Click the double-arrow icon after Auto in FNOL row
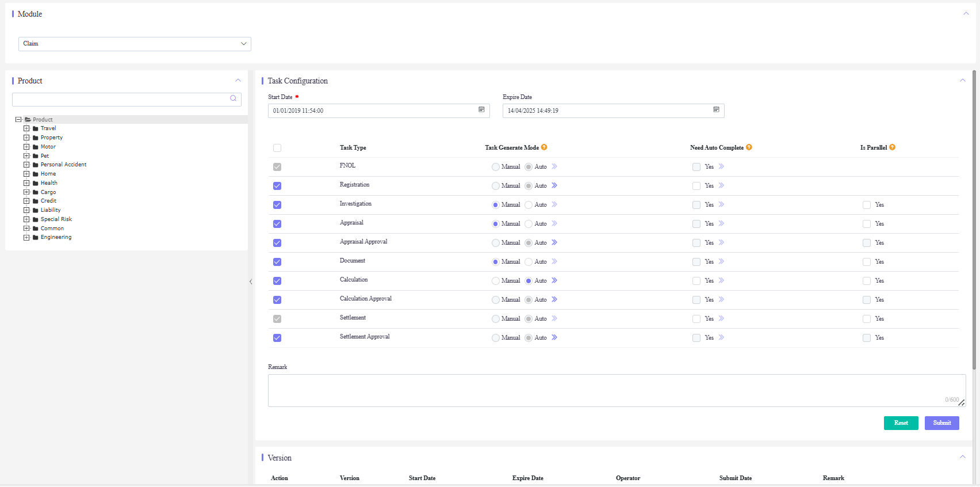 click(554, 166)
